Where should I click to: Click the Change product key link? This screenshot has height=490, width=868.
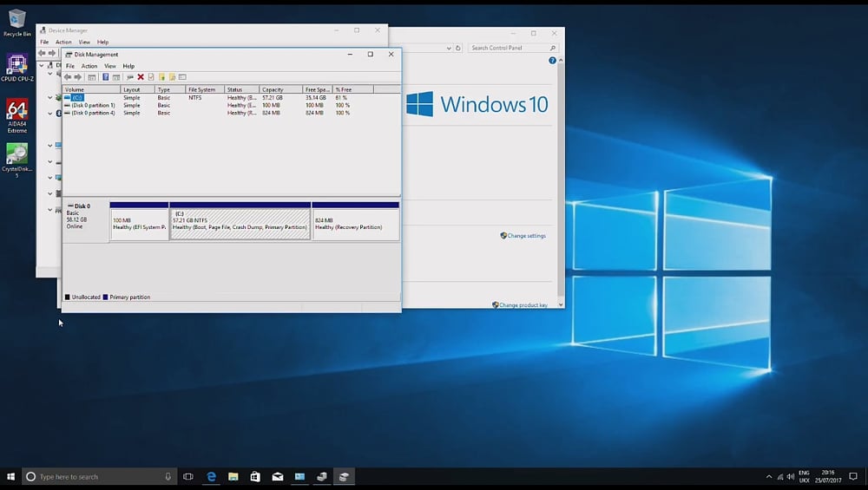[x=523, y=305]
